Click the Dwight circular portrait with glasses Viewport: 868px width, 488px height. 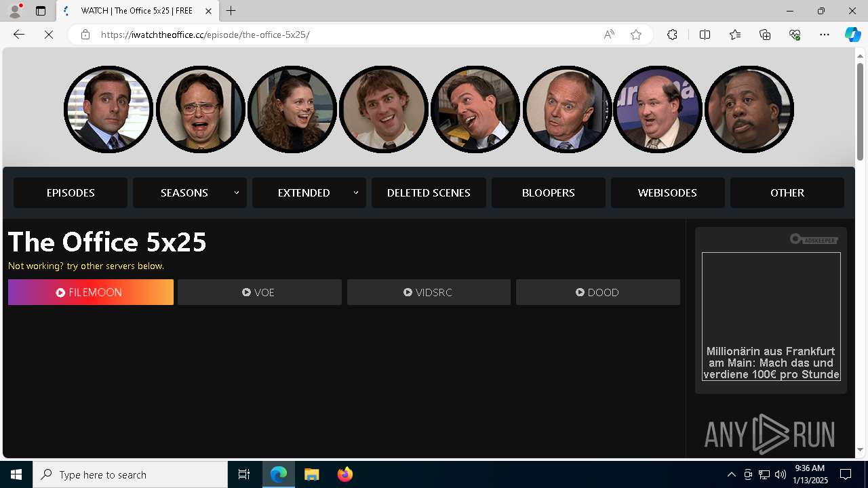(200, 109)
